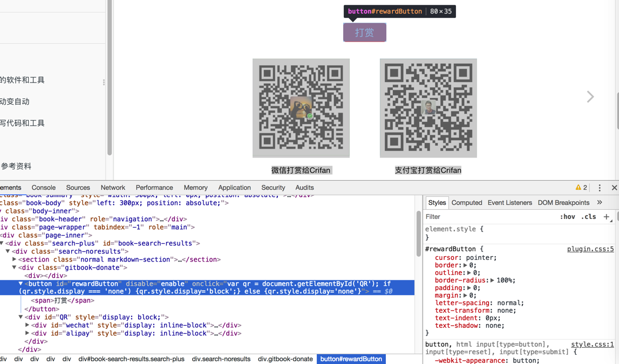This screenshot has height=364, width=619.
Task: Click div#book-search-results.search-plus breadcrumb
Action: pyautogui.click(x=132, y=359)
